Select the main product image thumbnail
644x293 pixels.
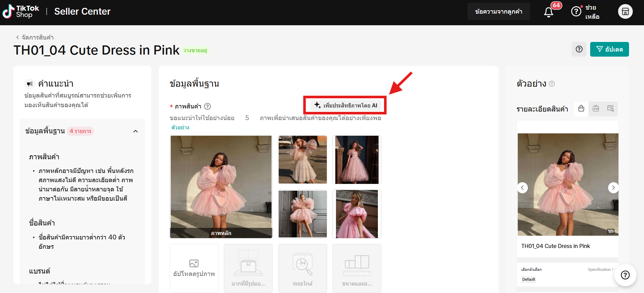(x=221, y=187)
